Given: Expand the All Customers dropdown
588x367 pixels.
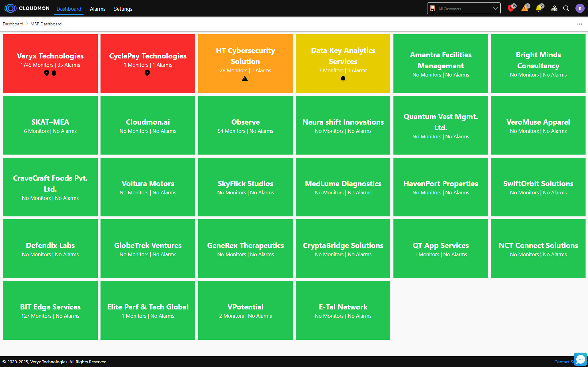Looking at the screenshot, I should [x=464, y=9].
